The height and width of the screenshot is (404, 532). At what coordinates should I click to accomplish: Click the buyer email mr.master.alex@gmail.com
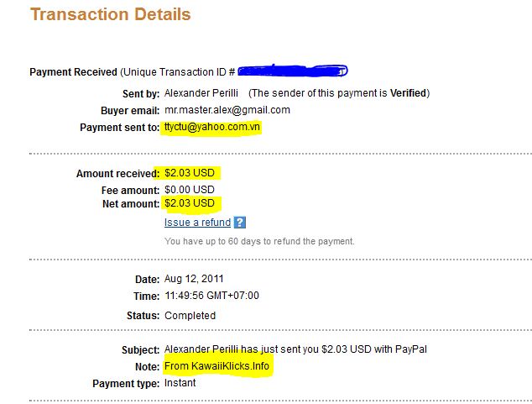227,110
